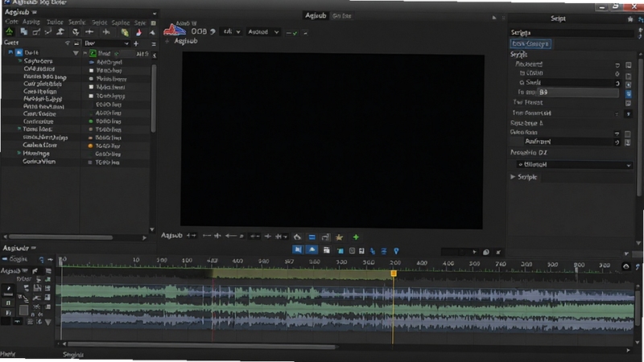The width and height of the screenshot is (644, 362).
Task: Click the blue square icon beside the root tree item
Action: point(19,52)
